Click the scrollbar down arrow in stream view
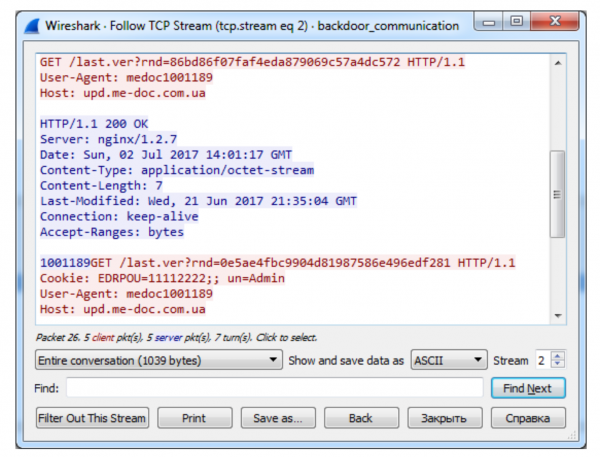 pos(557,316)
